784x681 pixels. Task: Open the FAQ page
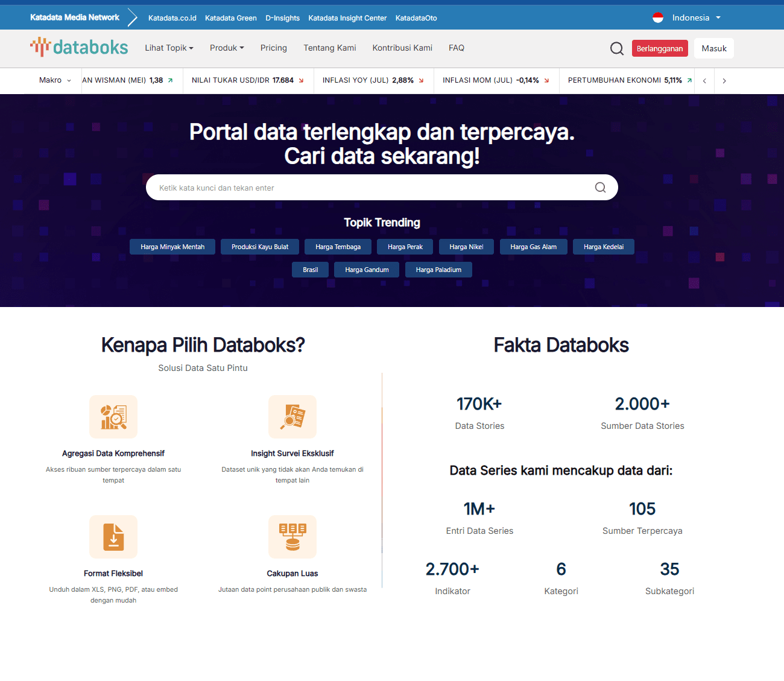click(x=457, y=48)
